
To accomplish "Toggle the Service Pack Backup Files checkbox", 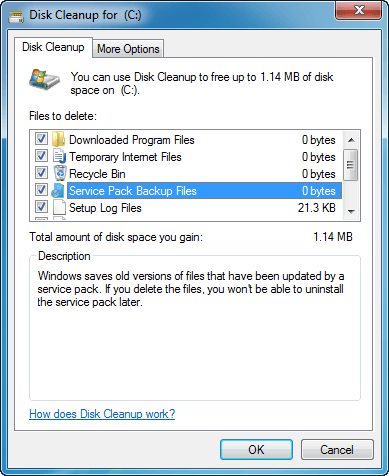I will 41,190.
